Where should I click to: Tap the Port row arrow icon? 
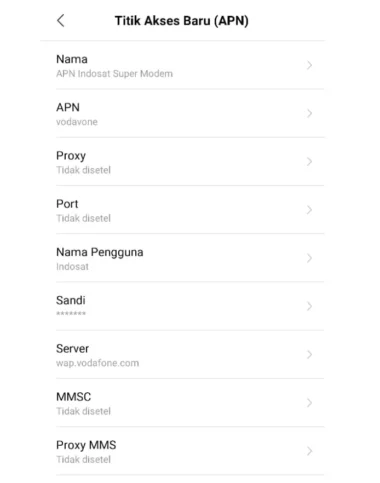coord(309,210)
